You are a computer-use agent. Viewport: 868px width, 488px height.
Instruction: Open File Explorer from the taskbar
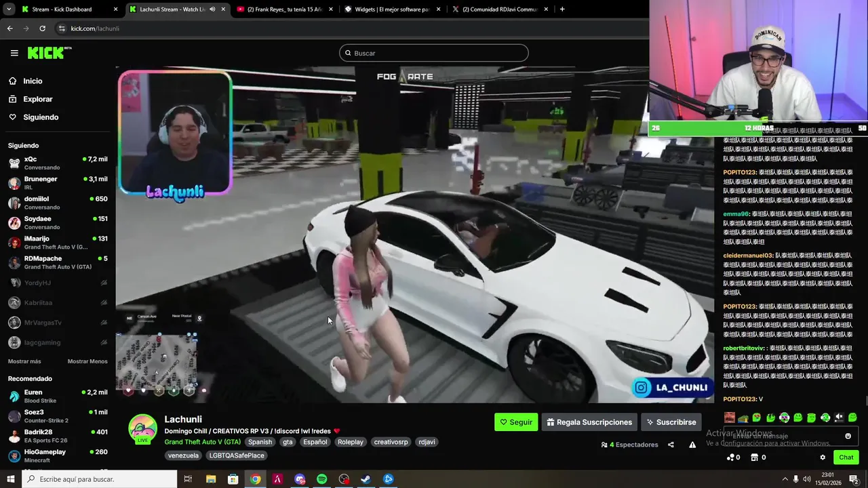211,479
